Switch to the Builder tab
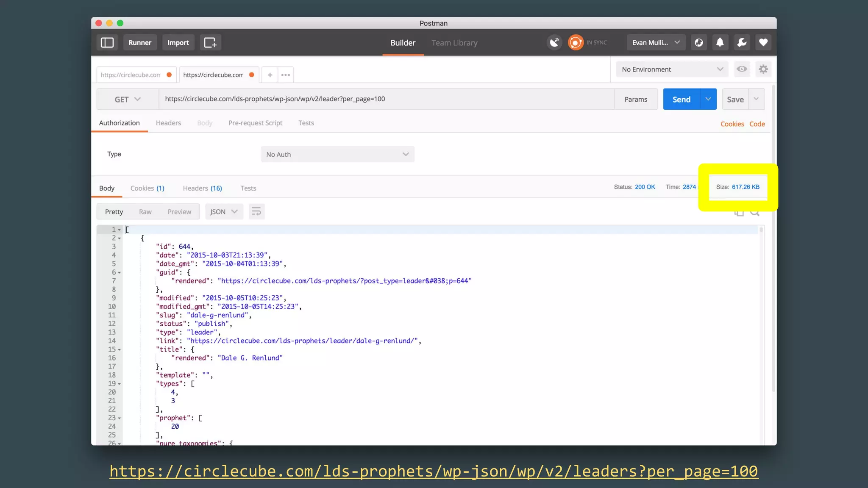Screen dimensions: 868x488 click(403, 43)
